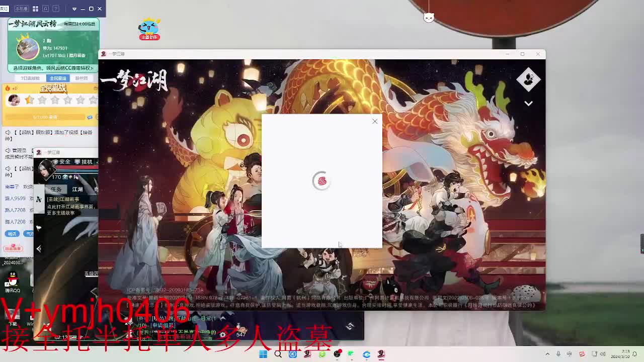Click the crowned player avatar on 风云榜
The width and height of the screenshot is (644, 362).
tap(28, 48)
